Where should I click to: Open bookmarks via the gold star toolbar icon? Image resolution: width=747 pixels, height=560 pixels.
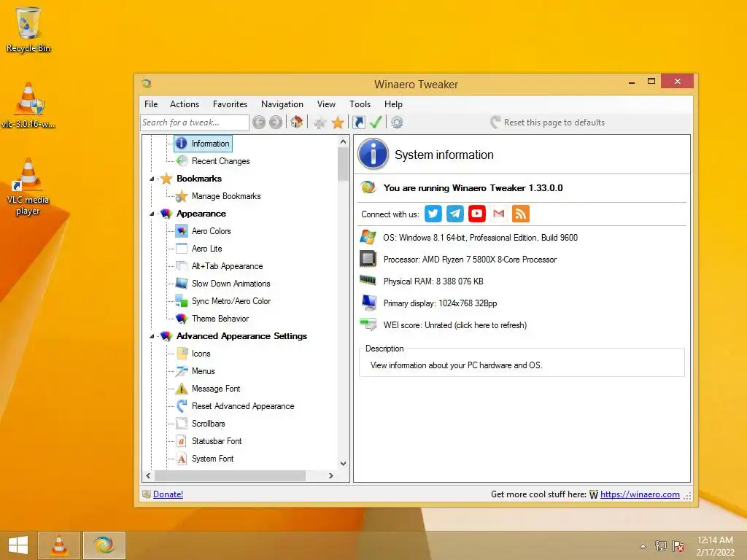tap(338, 122)
